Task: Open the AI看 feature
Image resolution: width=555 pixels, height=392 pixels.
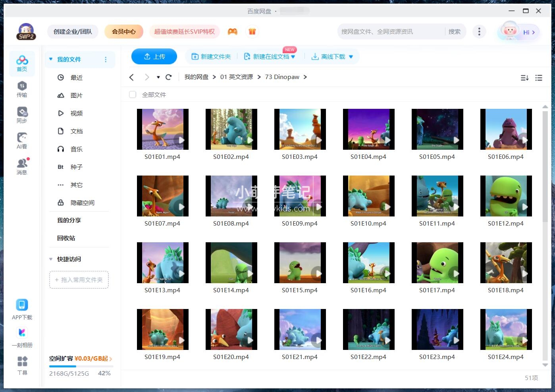Action: [x=22, y=140]
